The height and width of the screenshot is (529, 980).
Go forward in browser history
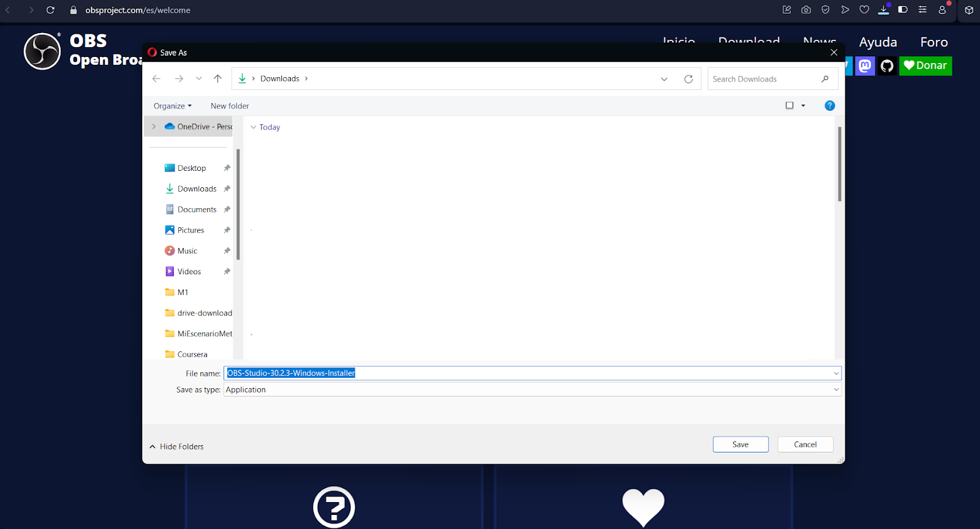pyautogui.click(x=31, y=10)
